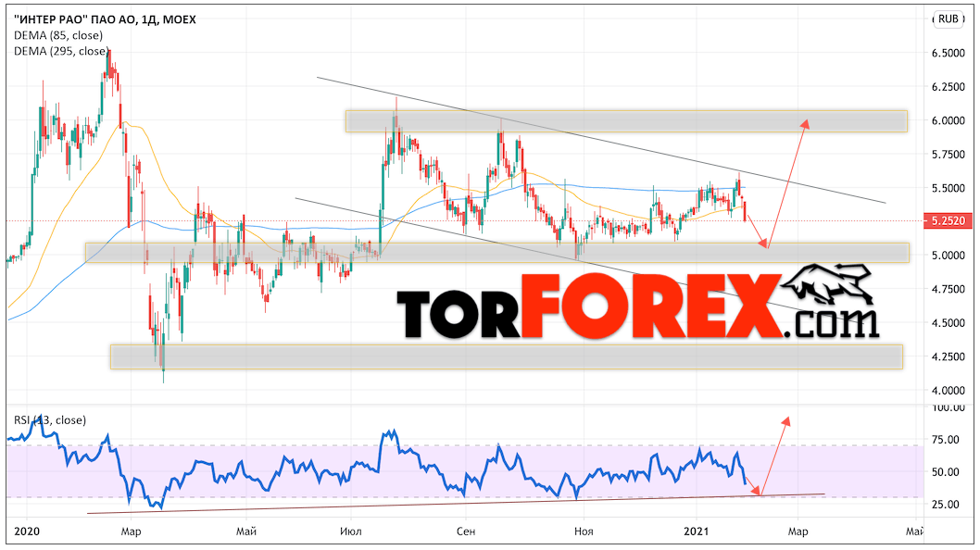Click the first Мар time axis label after 2020
Viewport: 980px width, 550px height.
(x=131, y=531)
